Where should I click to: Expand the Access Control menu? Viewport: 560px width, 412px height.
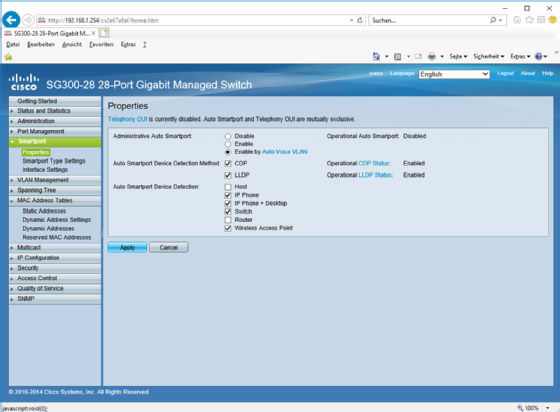(x=55, y=278)
